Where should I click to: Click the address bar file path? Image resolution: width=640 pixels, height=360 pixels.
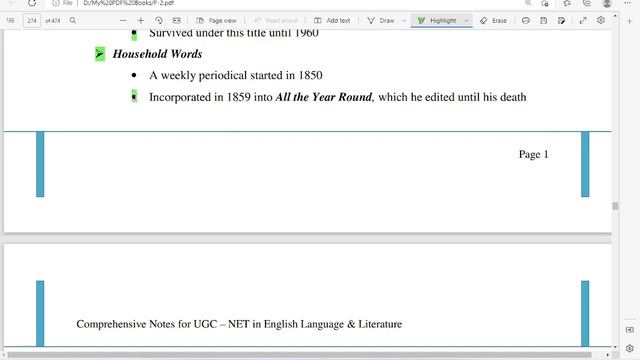tap(128, 3)
